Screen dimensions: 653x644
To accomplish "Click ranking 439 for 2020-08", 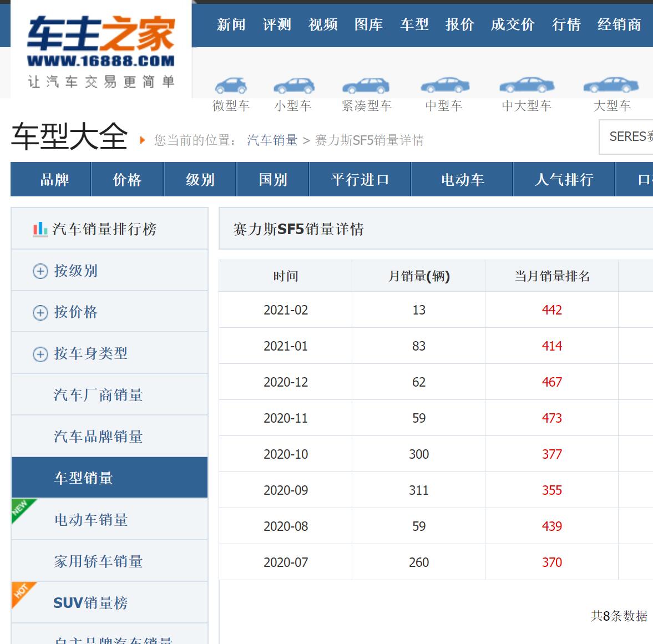I will pyautogui.click(x=552, y=526).
